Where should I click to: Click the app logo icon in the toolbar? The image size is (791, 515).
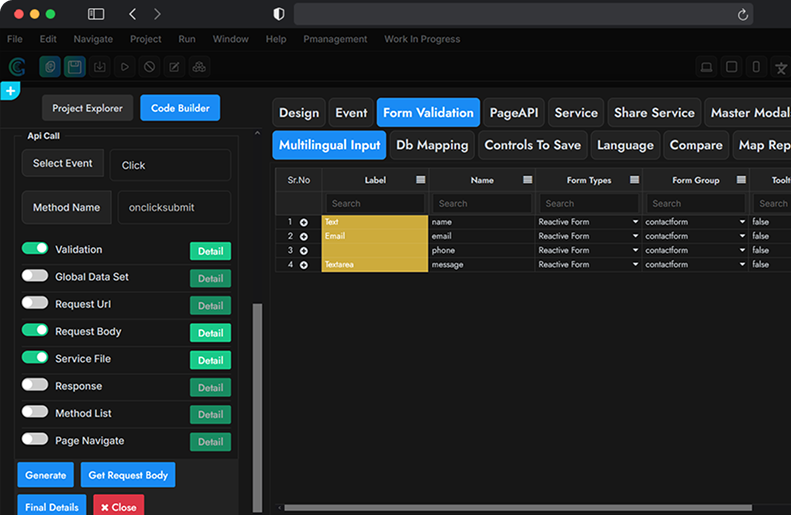click(18, 67)
